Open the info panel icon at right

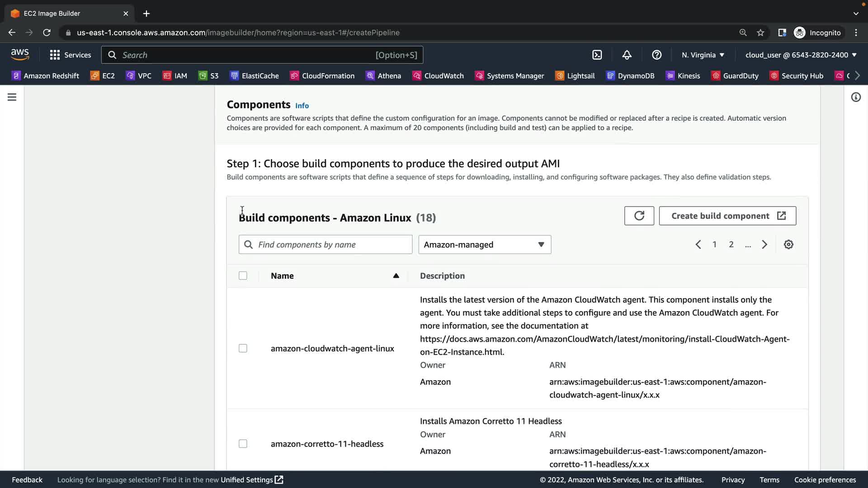click(856, 97)
